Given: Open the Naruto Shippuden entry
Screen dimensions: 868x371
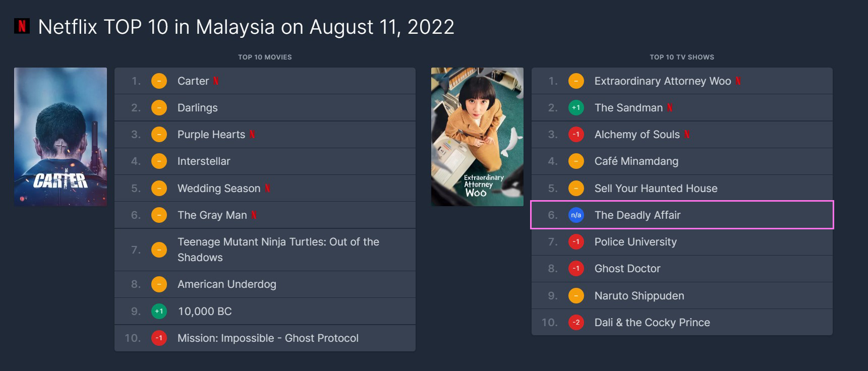Looking at the screenshot, I should pos(640,295).
